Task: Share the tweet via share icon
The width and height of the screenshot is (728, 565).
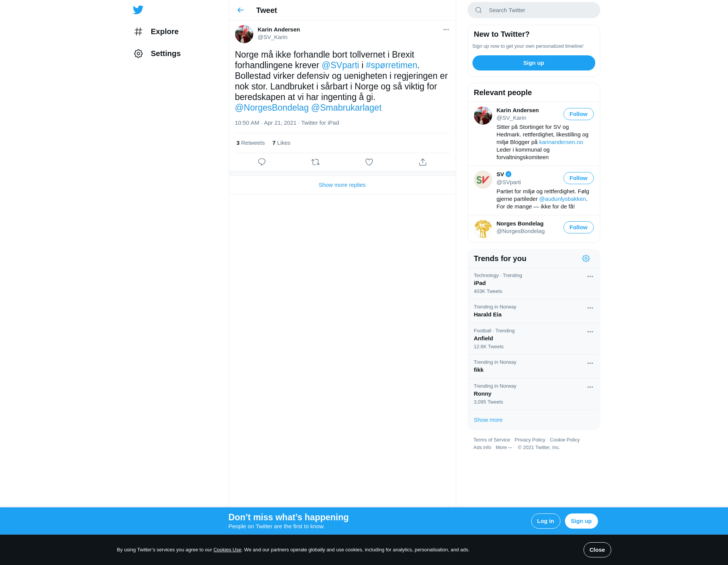Action: pos(423,162)
